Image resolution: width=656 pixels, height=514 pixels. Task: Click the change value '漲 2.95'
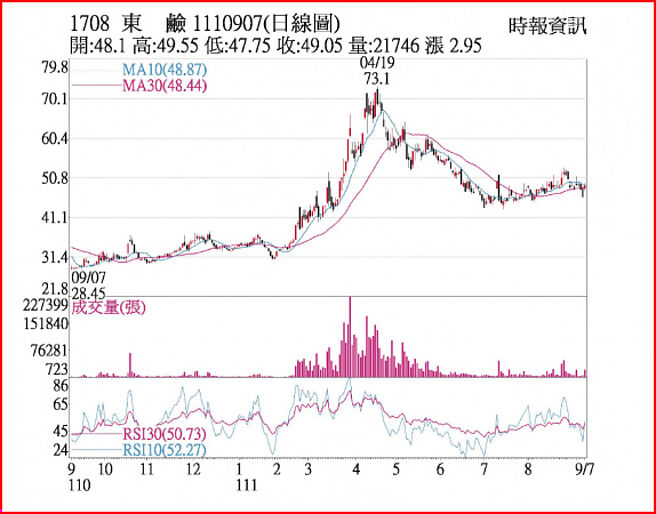[453, 46]
